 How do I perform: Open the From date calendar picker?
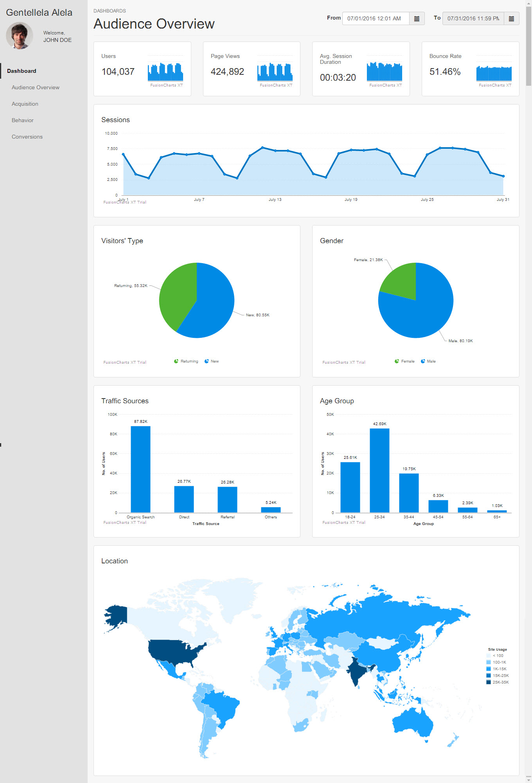point(417,18)
